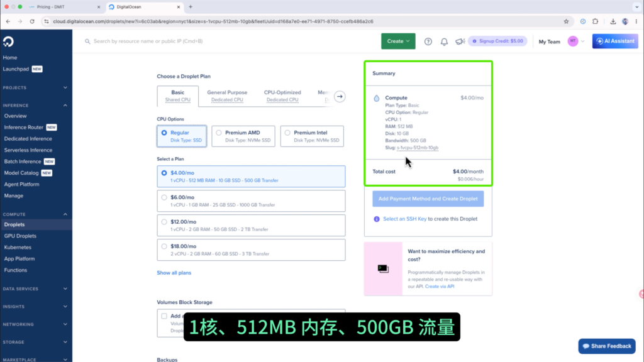The height and width of the screenshot is (362, 644).
Task: Select the $4.00/mo plan
Action: point(251,177)
